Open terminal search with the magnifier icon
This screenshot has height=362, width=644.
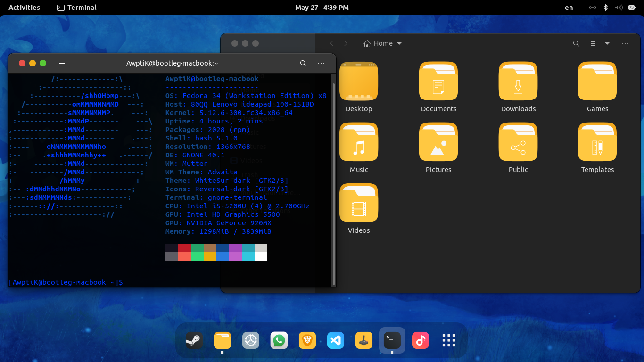pos(303,63)
